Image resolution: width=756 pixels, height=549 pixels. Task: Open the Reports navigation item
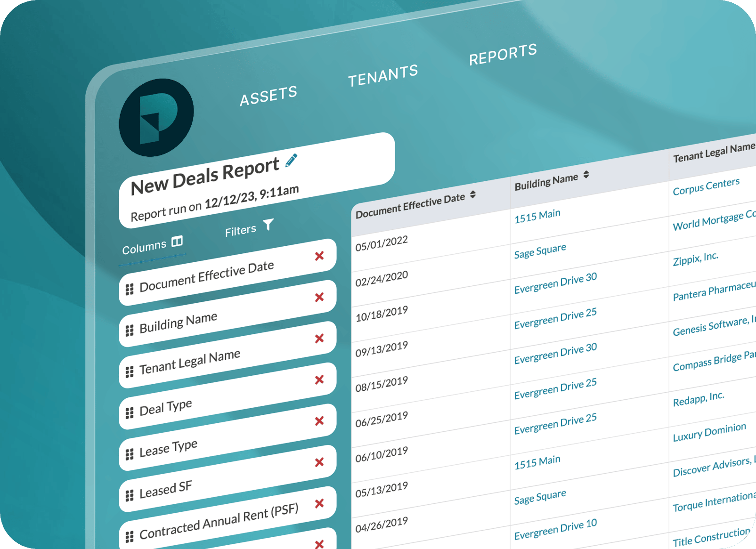pyautogui.click(x=503, y=54)
